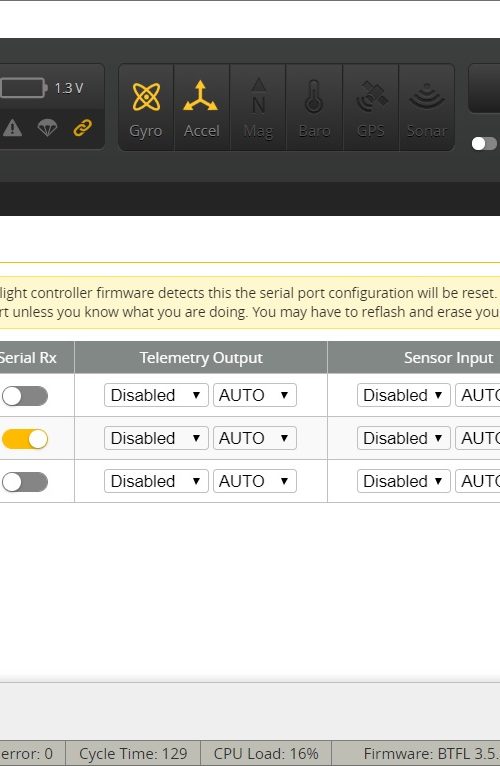Click the yellow link status icon
The height and width of the screenshot is (766, 500).
click(x=82, y=128)
